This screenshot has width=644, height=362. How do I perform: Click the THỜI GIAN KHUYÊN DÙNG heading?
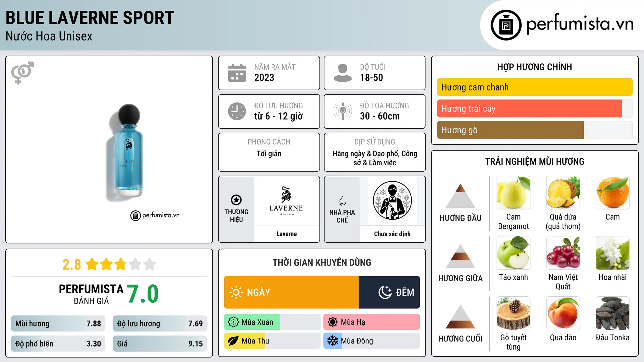(x=322, y=262)
